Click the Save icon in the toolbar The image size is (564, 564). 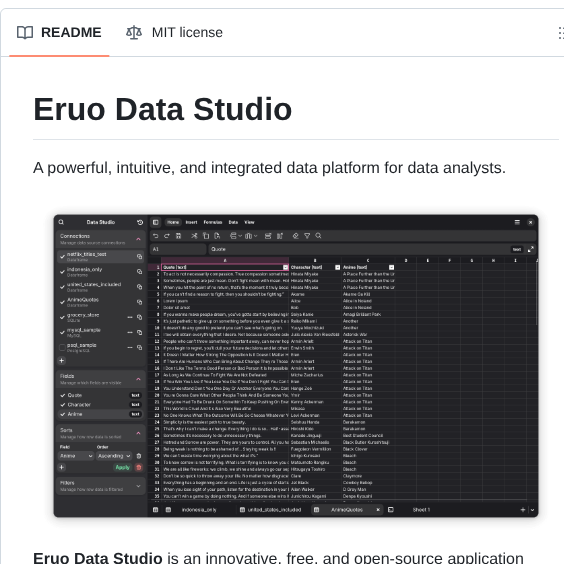[178, 236]
